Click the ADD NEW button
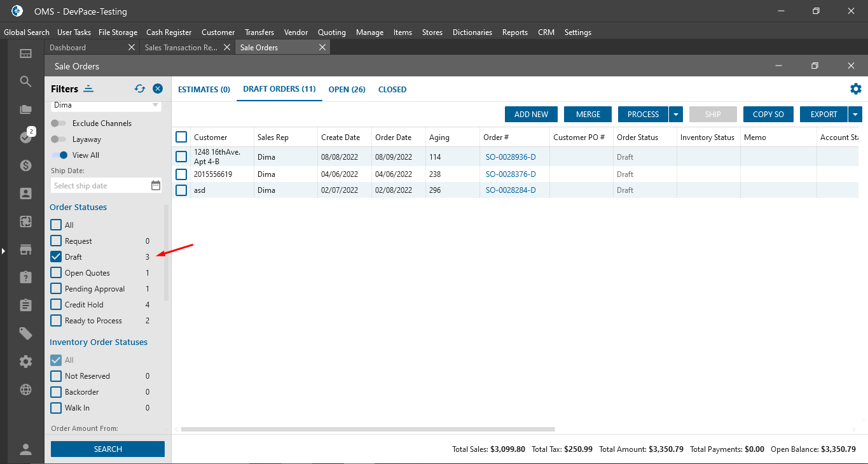The width and height of the screenshot is (868, 464). pyautogui.click(x=531, y=115)
